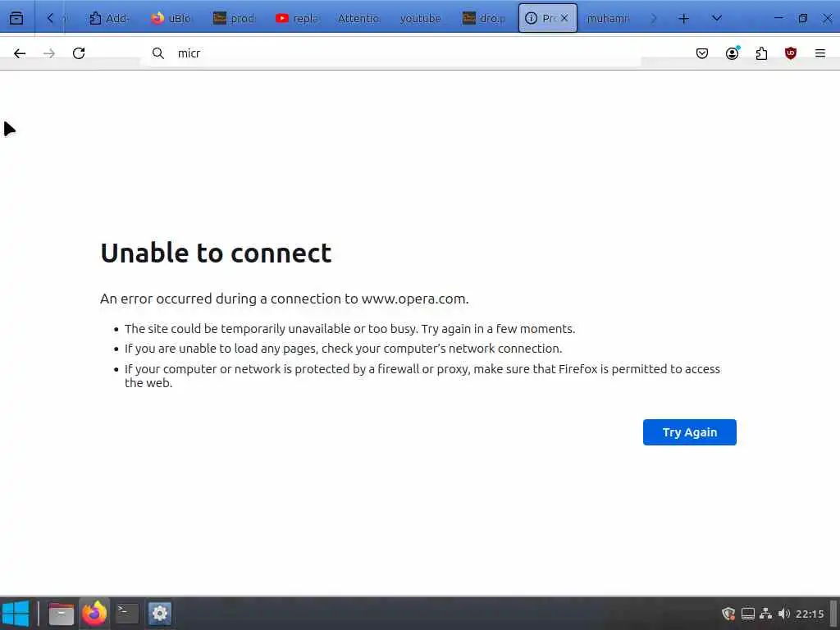Reload the current page

[79, 53]
